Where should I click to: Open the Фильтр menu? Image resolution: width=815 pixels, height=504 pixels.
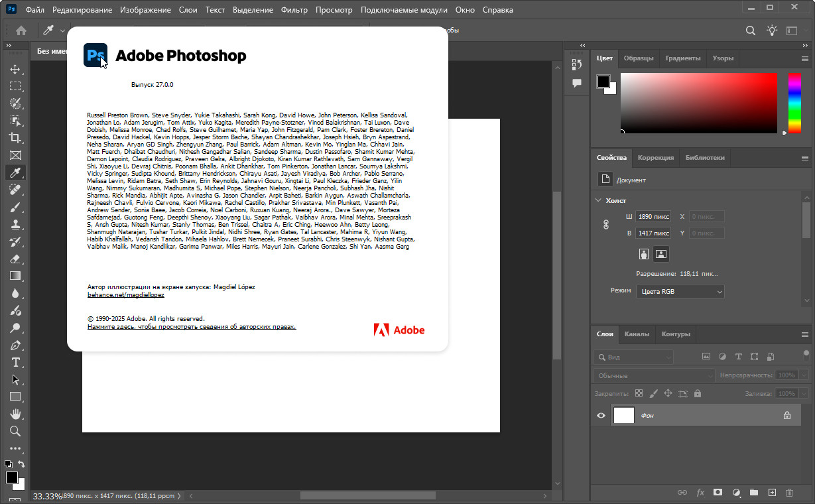click(294, 10)
